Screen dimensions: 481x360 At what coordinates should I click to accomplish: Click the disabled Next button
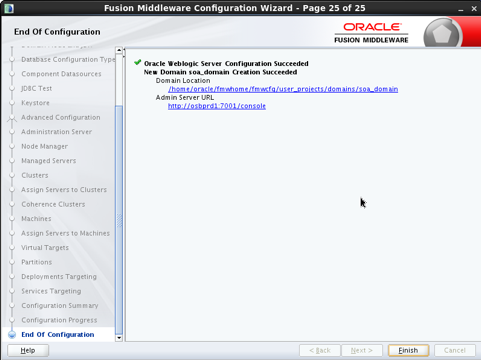pos(362,350)
